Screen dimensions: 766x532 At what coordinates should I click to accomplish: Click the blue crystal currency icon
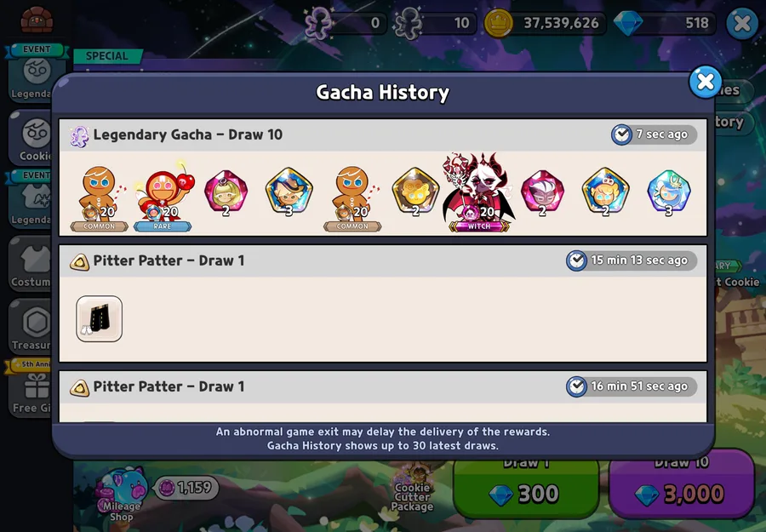coord(628,23)
